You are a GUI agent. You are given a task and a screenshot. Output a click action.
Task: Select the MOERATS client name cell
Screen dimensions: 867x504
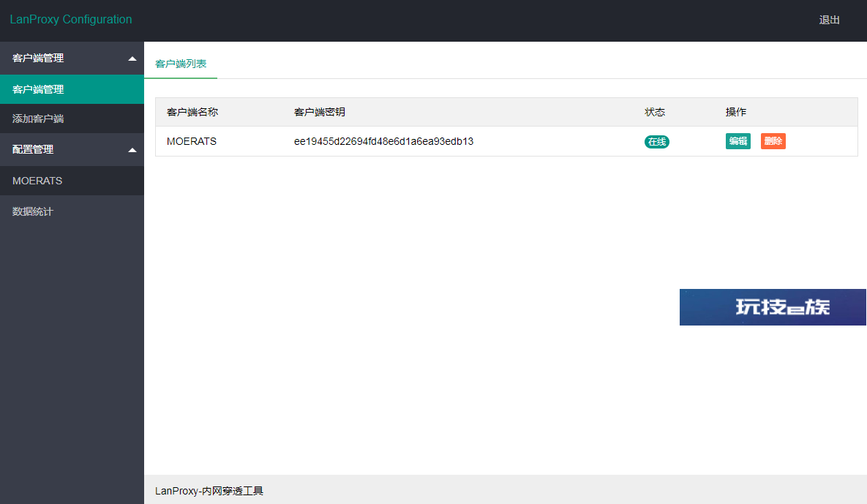click(191, 141)
